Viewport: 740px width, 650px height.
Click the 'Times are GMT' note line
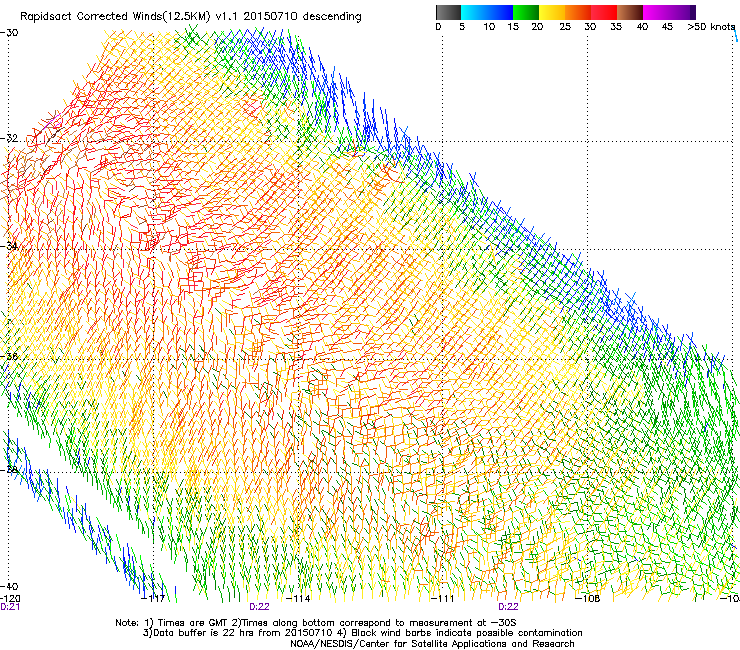pos(316,623)
